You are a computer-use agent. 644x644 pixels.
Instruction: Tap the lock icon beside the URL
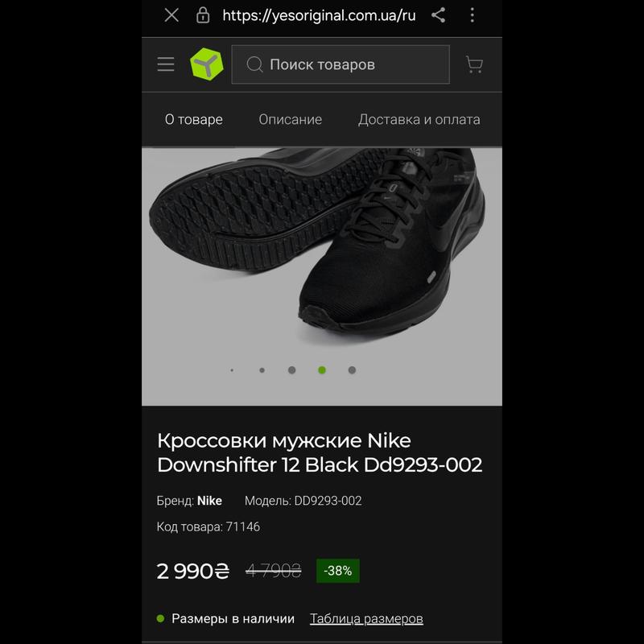click(x=203, y=15)
